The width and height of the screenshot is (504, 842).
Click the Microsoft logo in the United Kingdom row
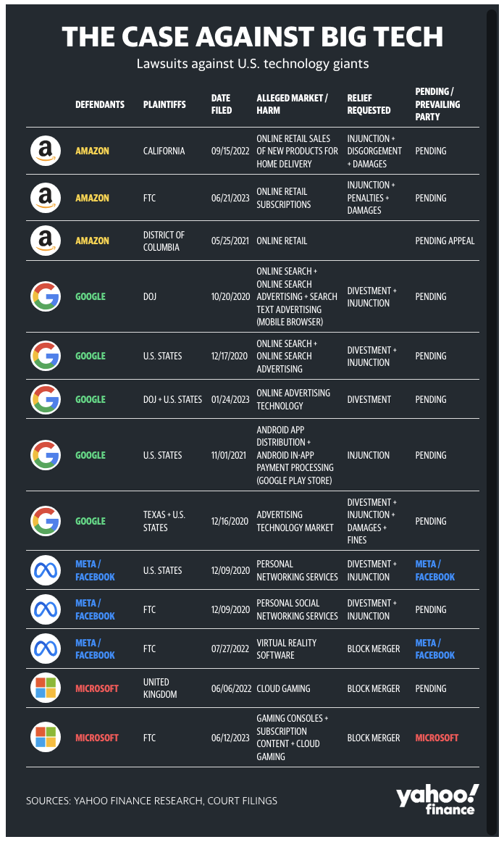point(46,688)
